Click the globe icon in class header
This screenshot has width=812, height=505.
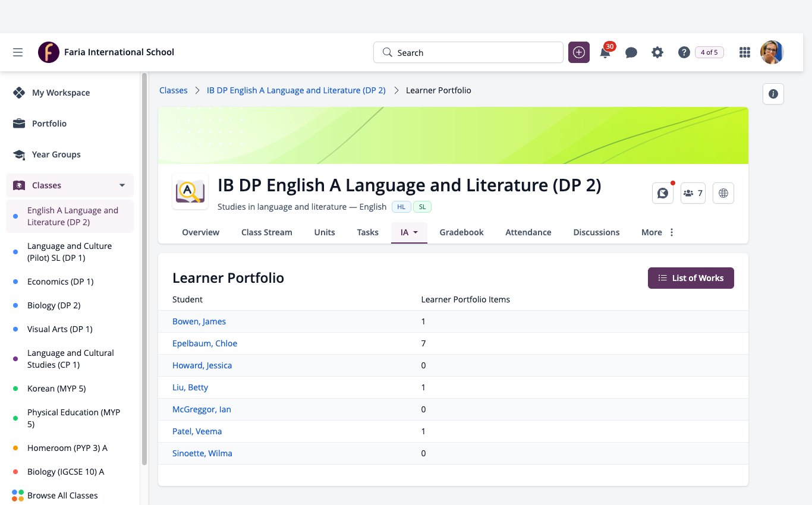coord(723,193)
